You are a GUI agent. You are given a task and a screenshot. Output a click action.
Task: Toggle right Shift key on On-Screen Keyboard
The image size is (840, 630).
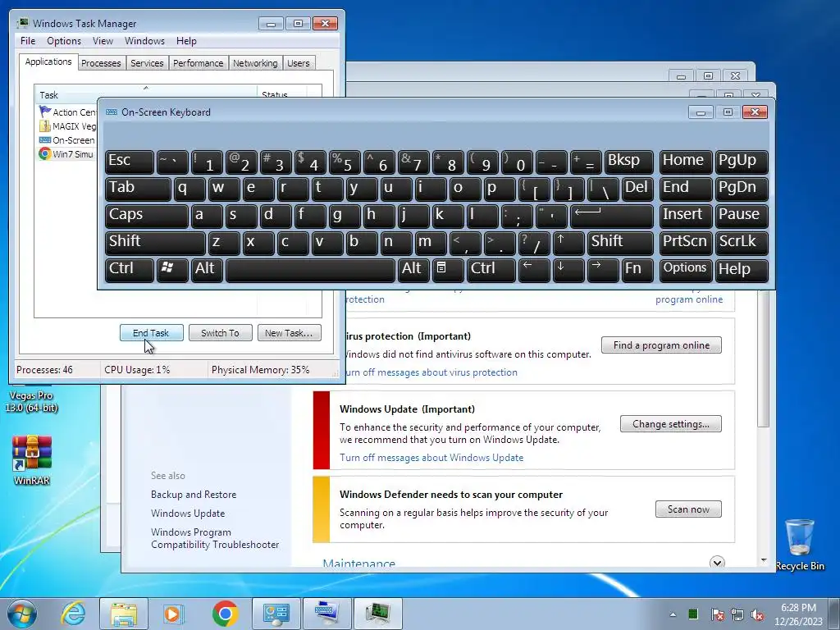click(x=620, y=242)
